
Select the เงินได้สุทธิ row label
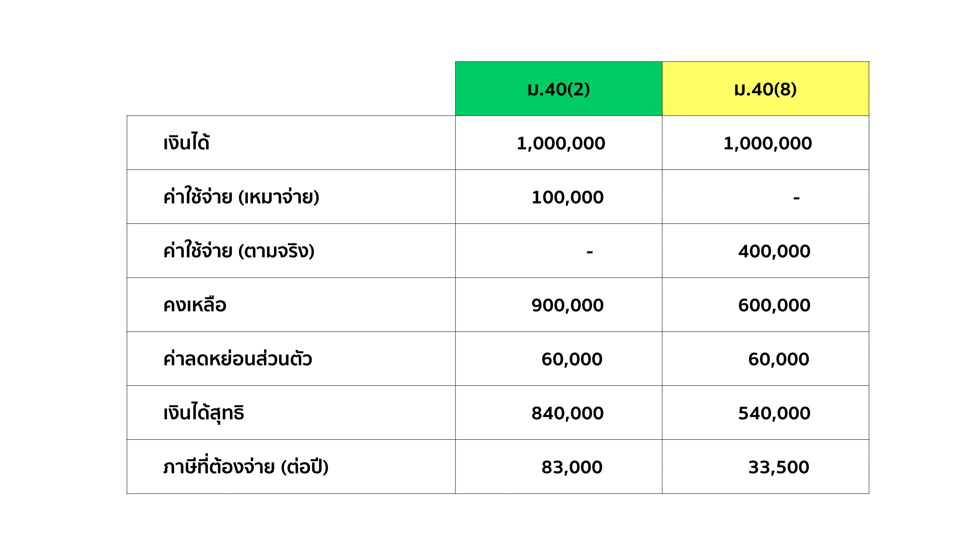click(204, 413)
